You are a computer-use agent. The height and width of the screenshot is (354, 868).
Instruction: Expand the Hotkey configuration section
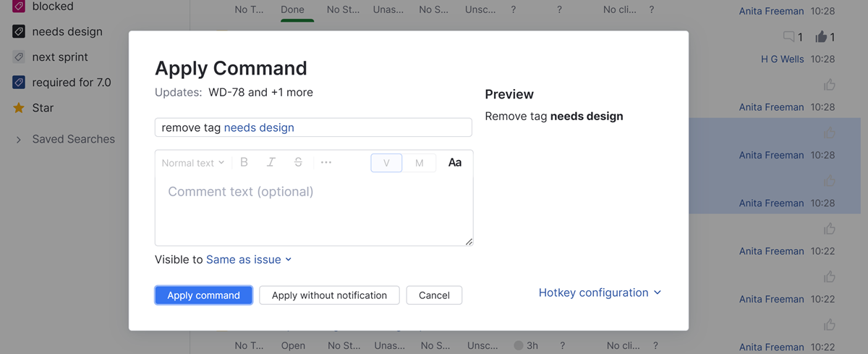coord(600,292)
